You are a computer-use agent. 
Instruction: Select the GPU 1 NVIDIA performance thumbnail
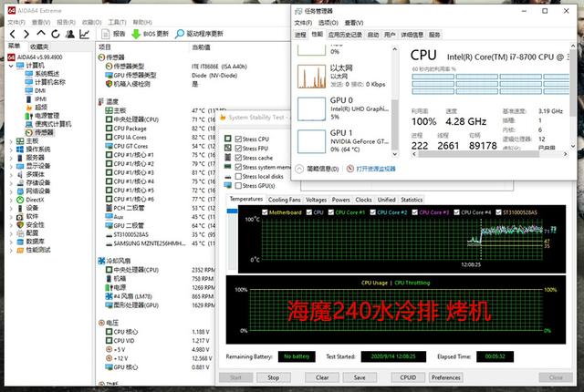pos(311,141)
